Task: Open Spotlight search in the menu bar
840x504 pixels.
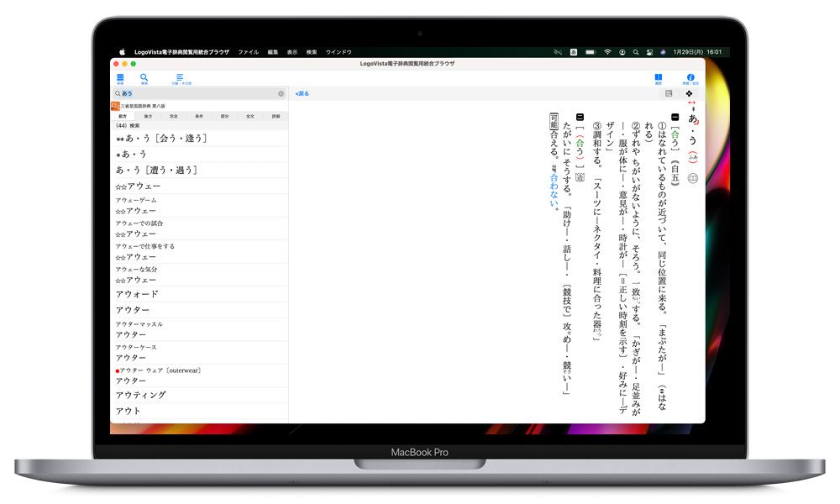Action: pyautogui.click(x=636, y=52)
